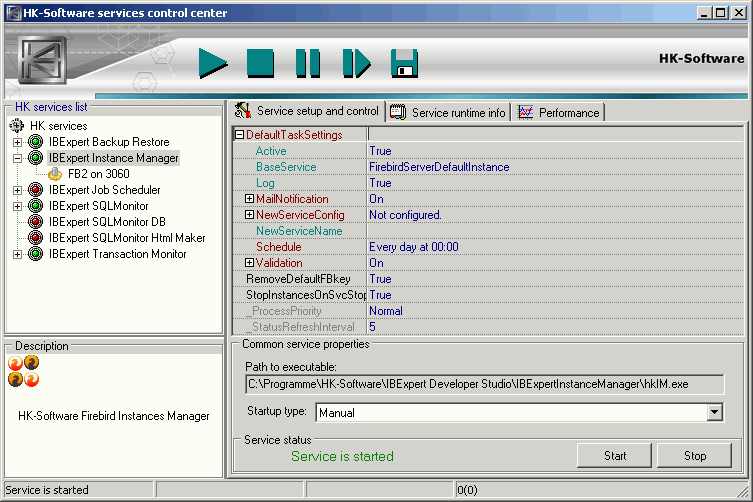Screen dimensions: 753x502
Task: Select IBExpert Backup Restore in the services list
Action: pyautogui.click(x=109, y=142)
